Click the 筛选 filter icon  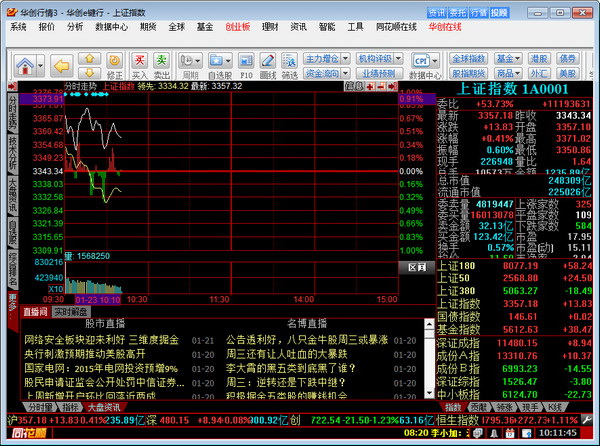click(x=290, y=61)
